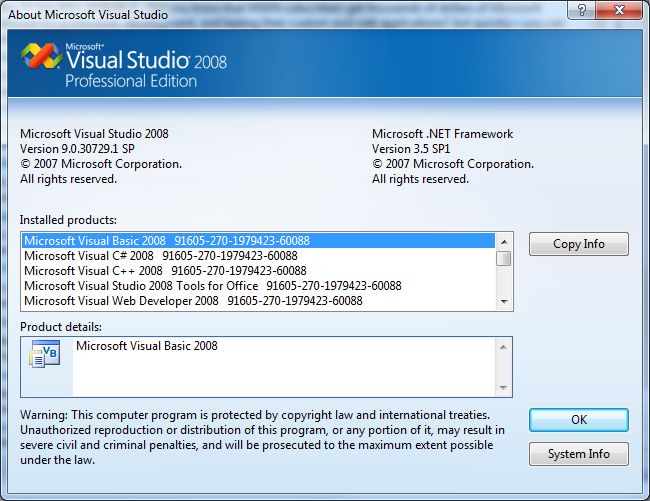
Task: Click the 'Version 3.5 SP1' text
Action: (x=411, y=149)
